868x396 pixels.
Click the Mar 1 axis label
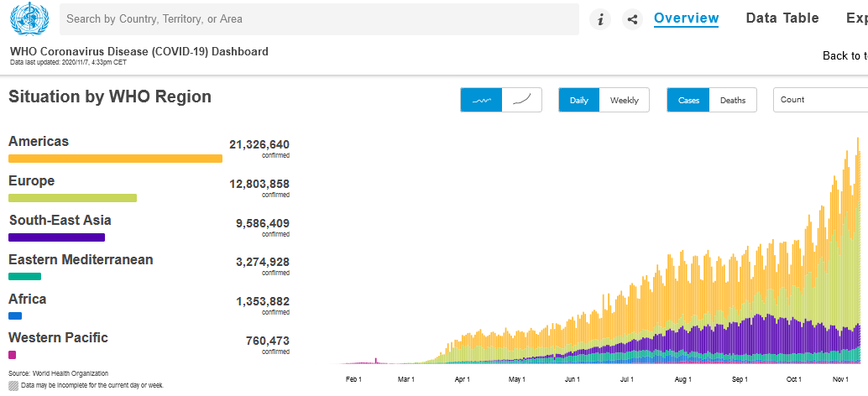405,379
